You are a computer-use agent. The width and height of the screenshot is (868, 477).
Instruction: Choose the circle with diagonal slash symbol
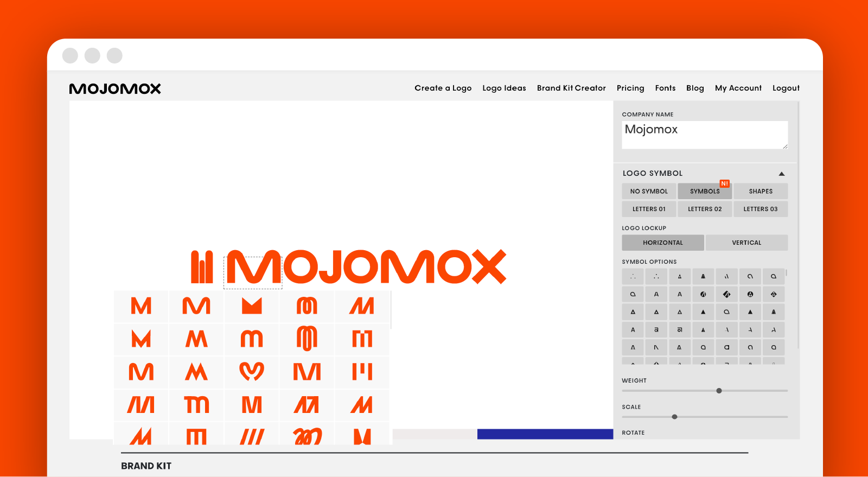click(703, 294)
